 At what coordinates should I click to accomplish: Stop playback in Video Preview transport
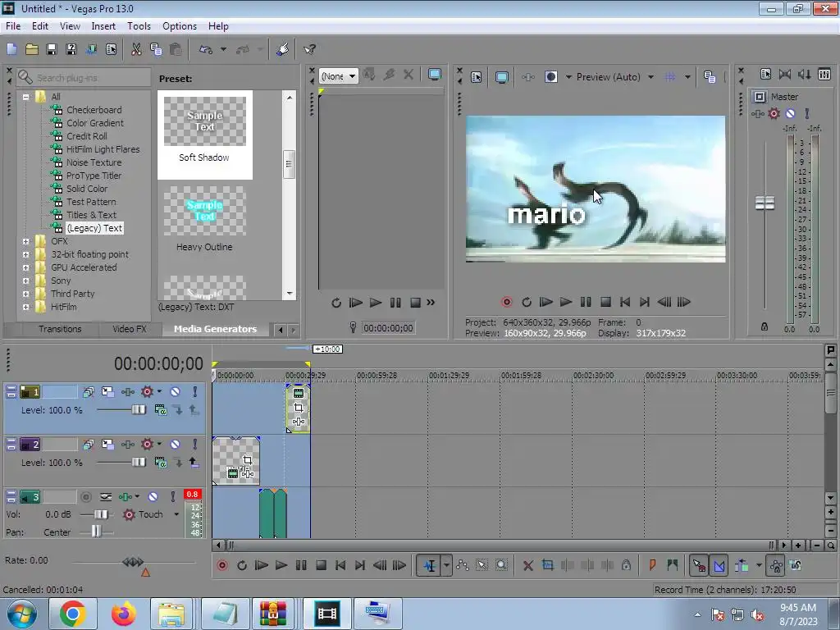(605, 302)
